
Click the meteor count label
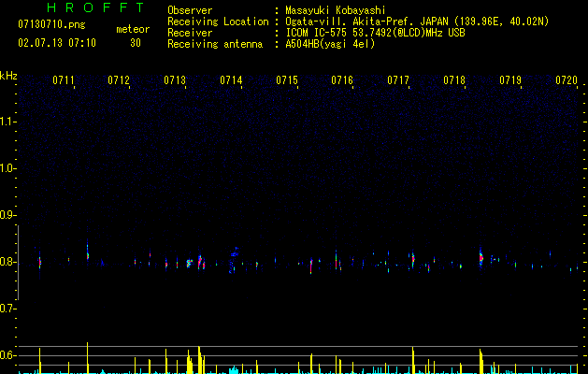point(133,29)
